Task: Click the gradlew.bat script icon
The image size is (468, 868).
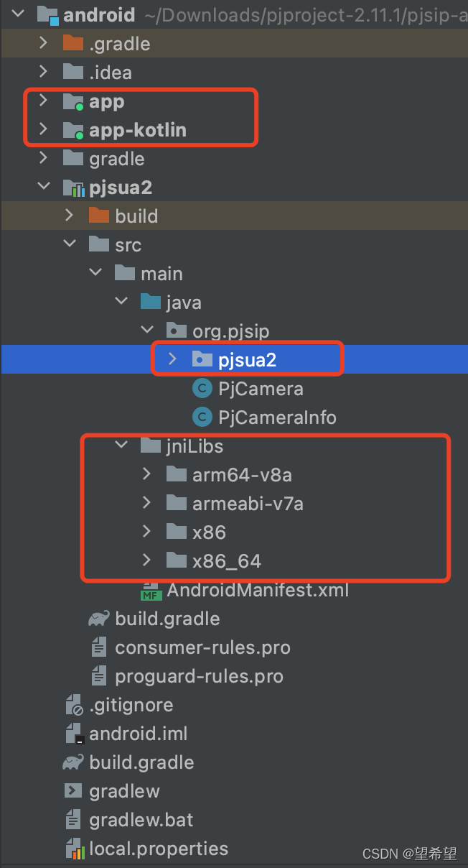Action: [x=74, y=819]
